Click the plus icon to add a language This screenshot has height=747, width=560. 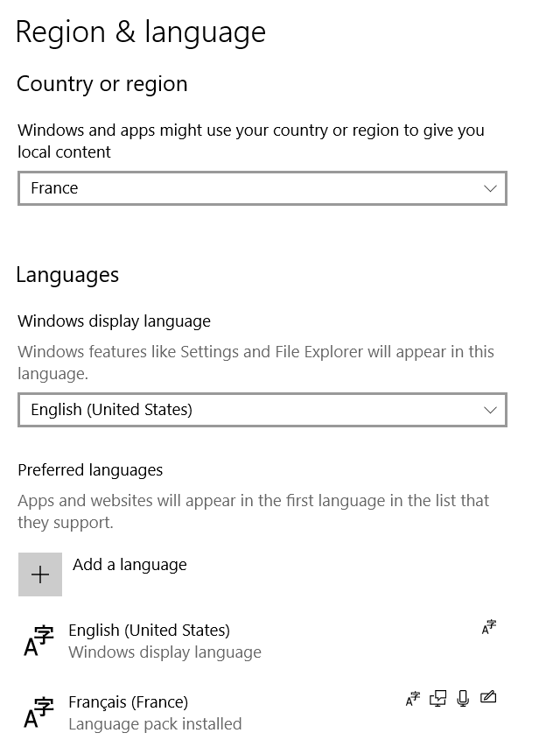tap(40, 574)
